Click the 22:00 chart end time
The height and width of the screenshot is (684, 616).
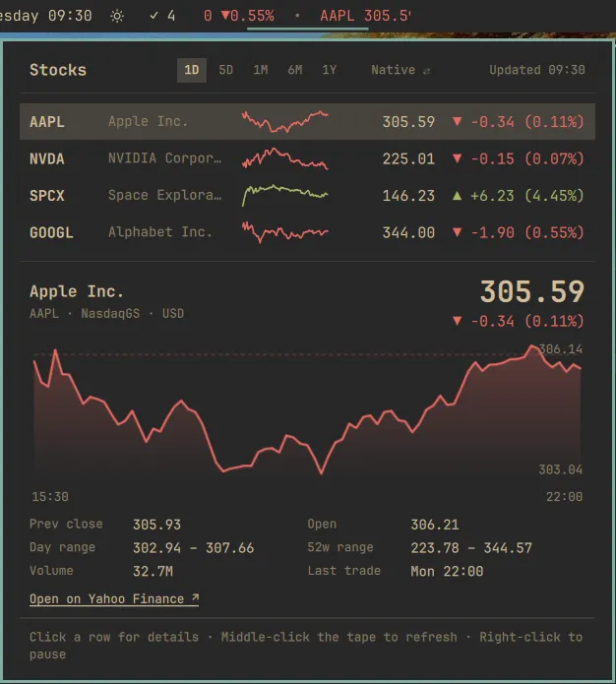click(x=564, y=497)
